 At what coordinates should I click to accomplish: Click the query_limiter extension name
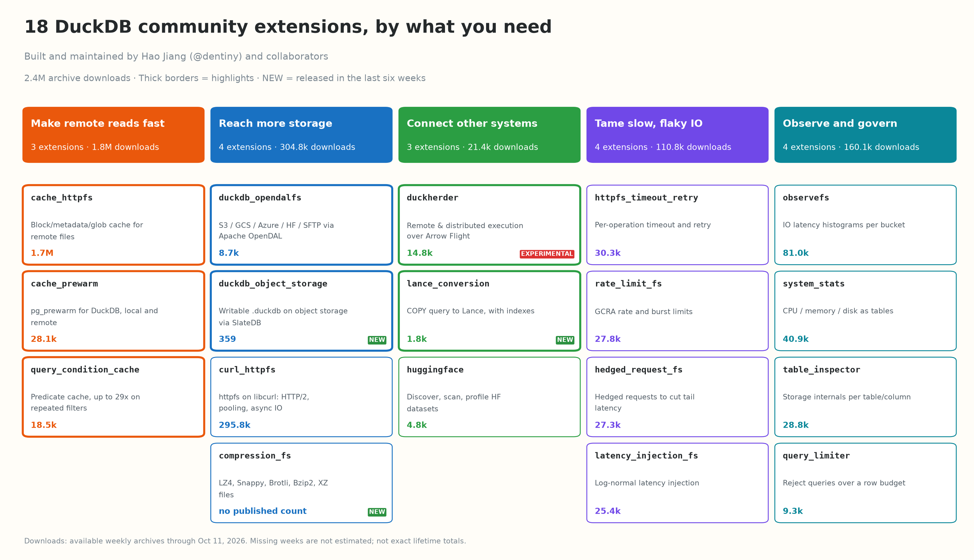click(816, 456)
